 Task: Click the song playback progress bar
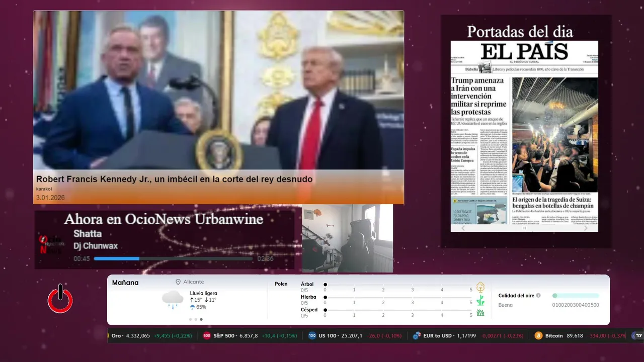(174, 258)
